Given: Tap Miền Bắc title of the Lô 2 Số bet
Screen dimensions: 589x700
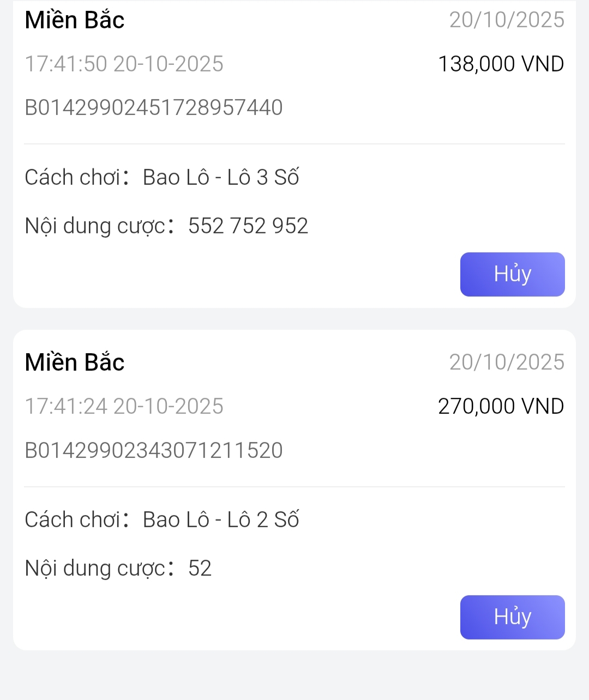Looking at the screenshot, I should pyautogui.click(x=75, y=363).
